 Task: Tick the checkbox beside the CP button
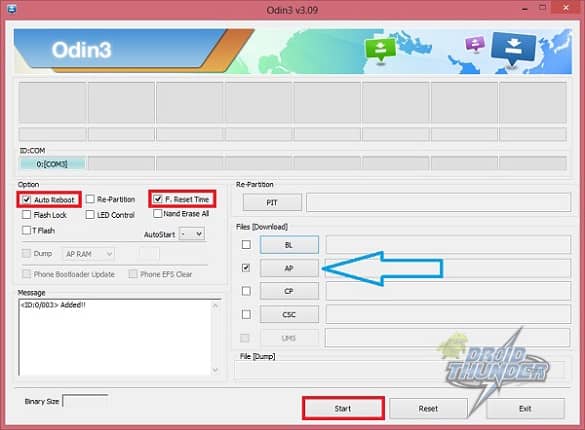(x=246, y=291)
